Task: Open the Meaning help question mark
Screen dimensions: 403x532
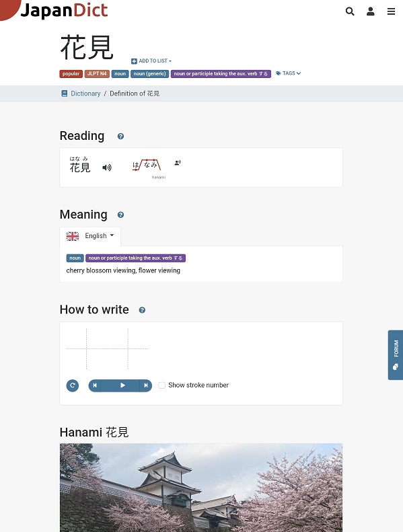Action: point(120,215)
